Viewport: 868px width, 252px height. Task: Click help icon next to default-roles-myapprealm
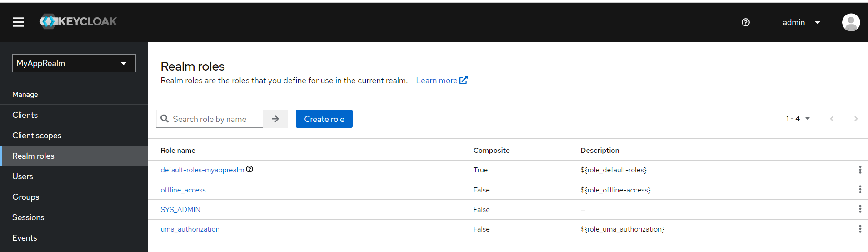pos(249,169)
